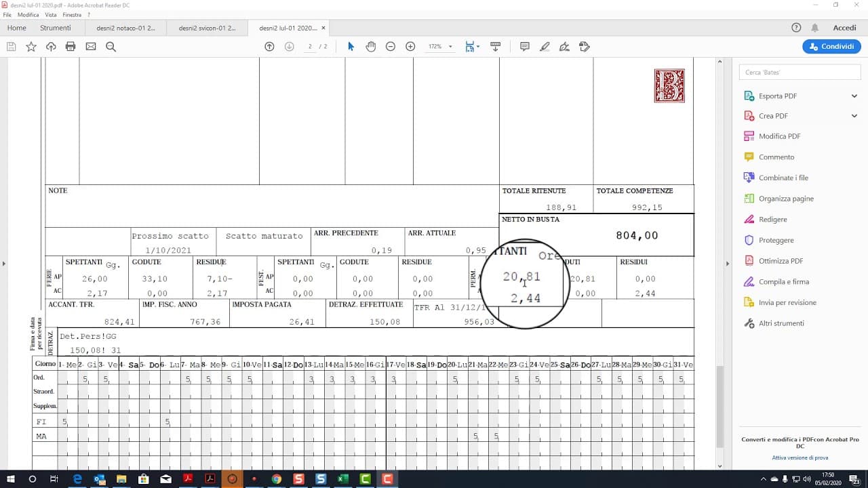Click the Cerca 'Bates' search field
This screenshot has width=868, height=488.
(800, 72)
